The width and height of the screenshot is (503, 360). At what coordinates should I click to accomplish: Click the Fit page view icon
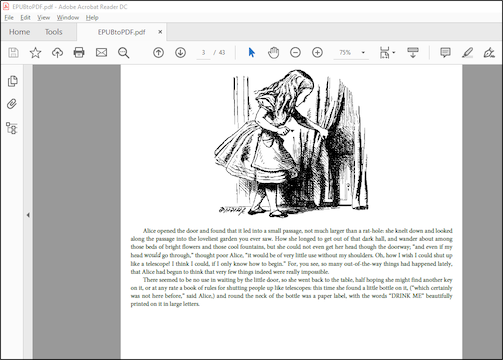pyautogui.click(x=384, y=53)
